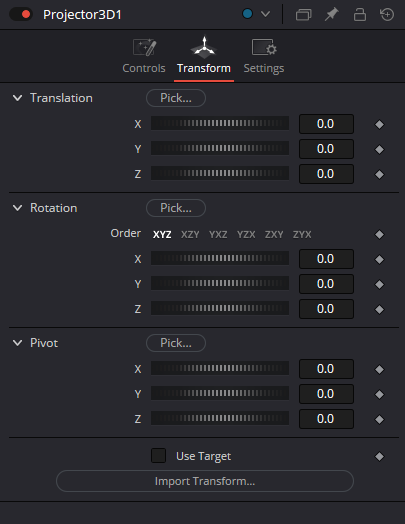Image resolution: width=405 pixels, height=524 pixels.
Task: Reset node settings with the restore icon
Action: point(387,14)
